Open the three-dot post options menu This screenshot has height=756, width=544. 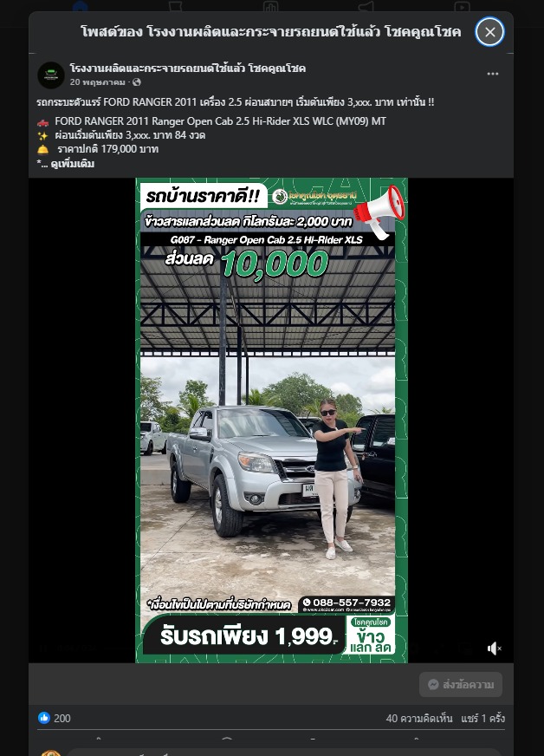pos(492,74)
